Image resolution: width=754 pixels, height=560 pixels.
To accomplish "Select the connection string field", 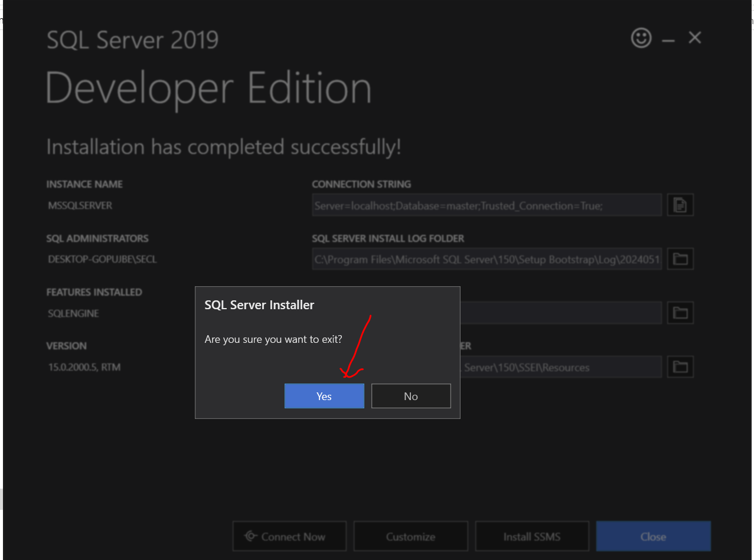I will (487, 205).
